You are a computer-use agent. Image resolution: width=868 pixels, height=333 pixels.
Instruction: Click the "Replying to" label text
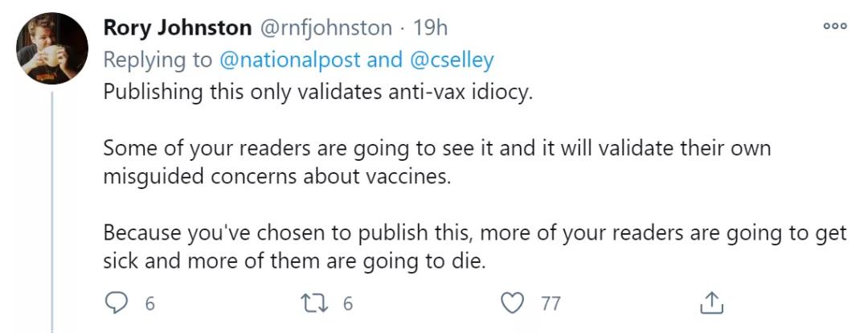click(157, 60)
